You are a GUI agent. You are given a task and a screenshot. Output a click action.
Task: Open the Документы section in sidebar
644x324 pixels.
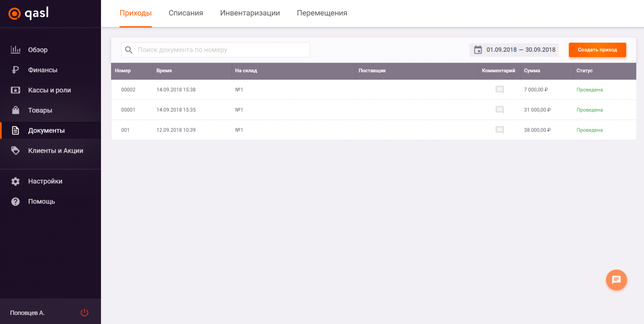(46, 131)
